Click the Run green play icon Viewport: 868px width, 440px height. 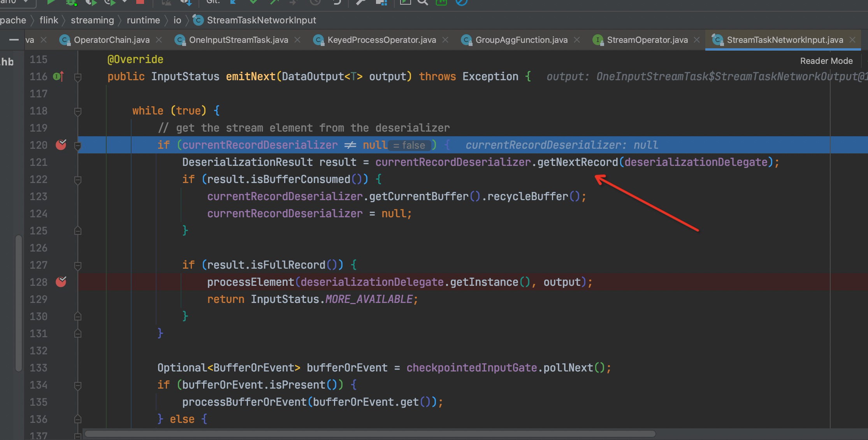tap(51, 2)
